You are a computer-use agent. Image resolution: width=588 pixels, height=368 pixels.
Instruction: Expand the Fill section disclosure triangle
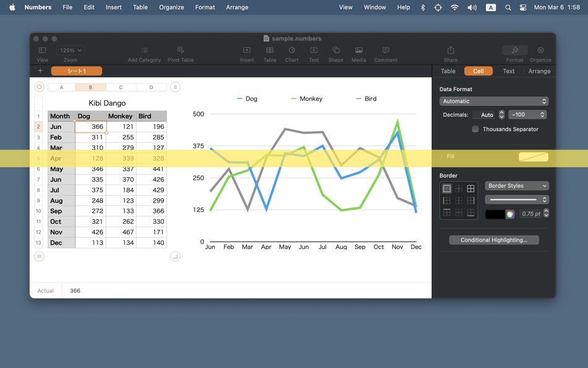442,156
